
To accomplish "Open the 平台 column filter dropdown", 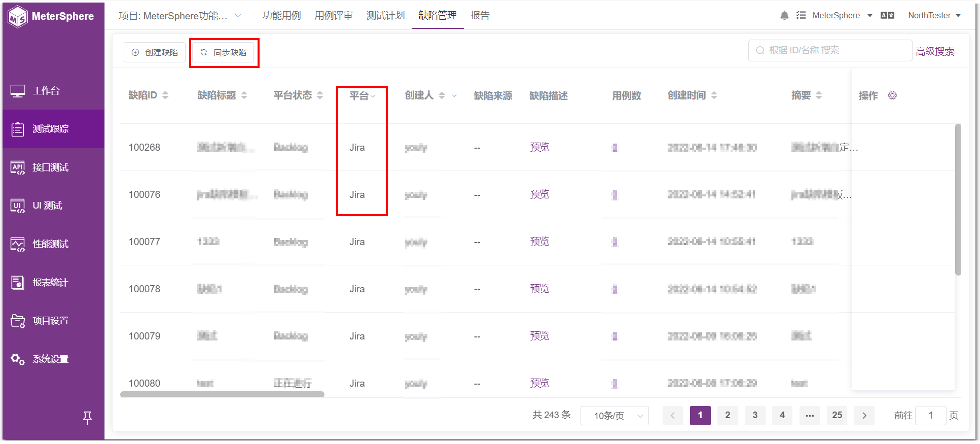I will click(x=373, y=96).
